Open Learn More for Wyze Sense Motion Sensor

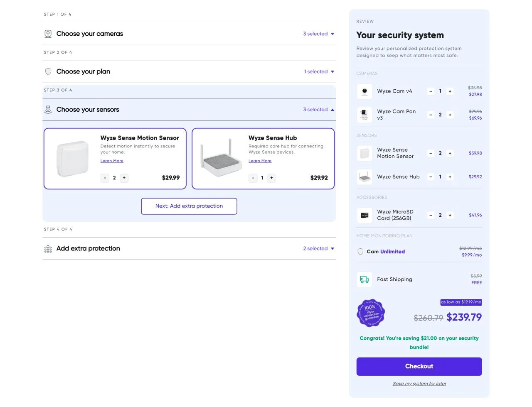(112, 161)
